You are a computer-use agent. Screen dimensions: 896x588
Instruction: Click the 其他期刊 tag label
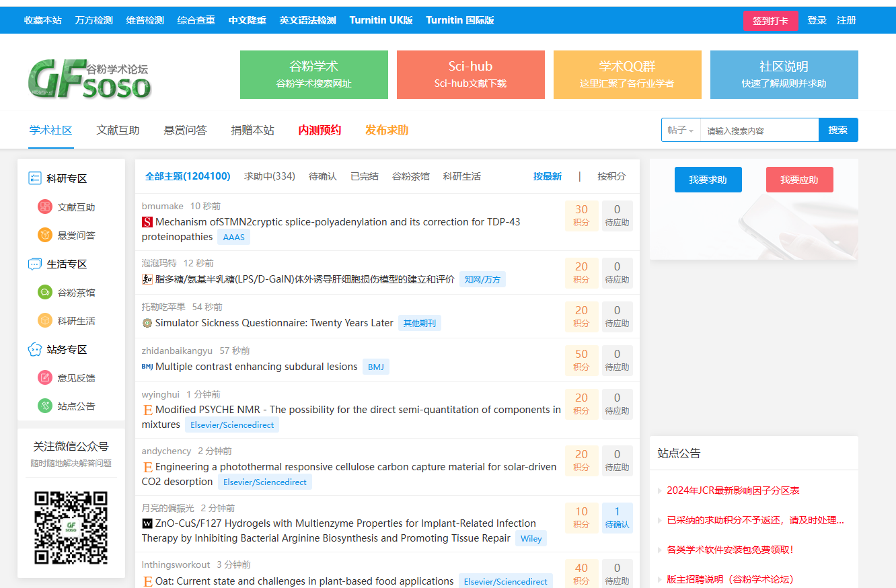click(420, 323)
